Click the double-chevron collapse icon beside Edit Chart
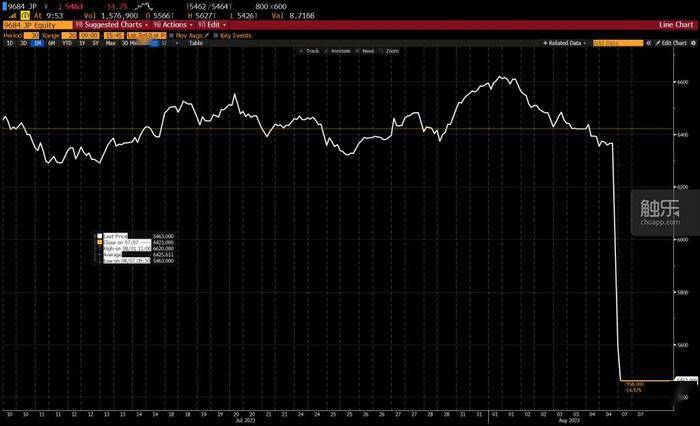 pos(648,44)
